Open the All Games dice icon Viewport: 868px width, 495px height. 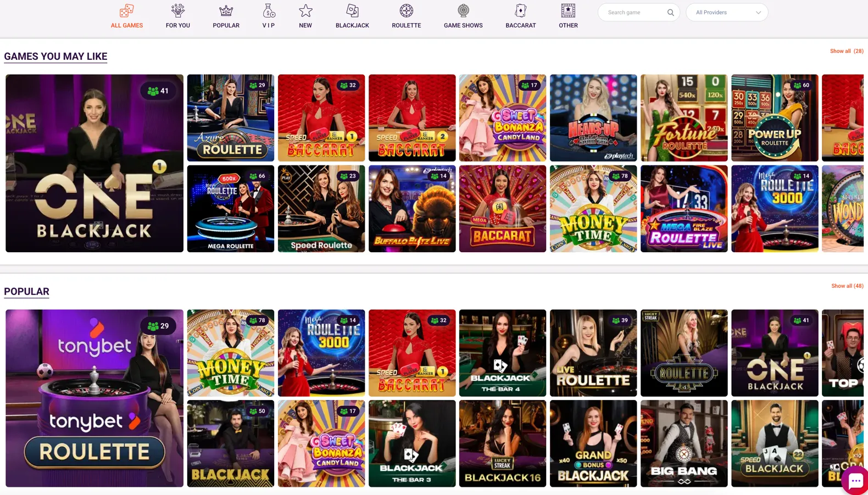tap(127, 11)
